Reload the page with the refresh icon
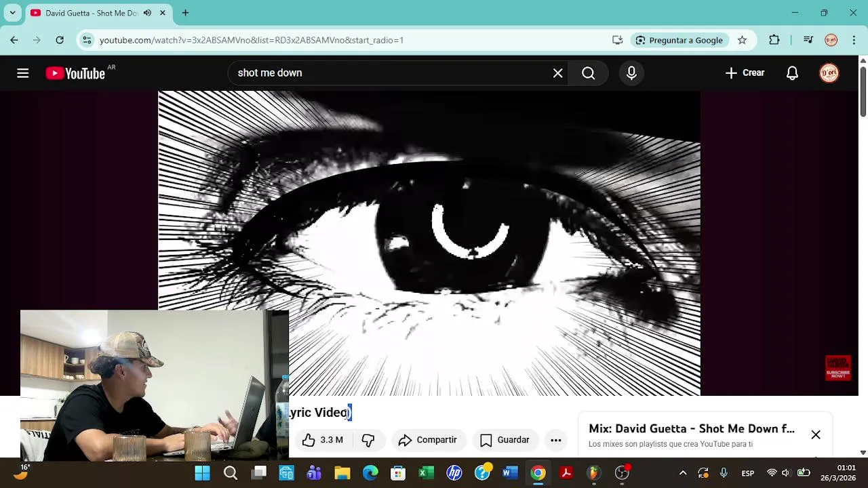This screenshot has width=868, height=488. pyautogui.click(x=60, y=40)
